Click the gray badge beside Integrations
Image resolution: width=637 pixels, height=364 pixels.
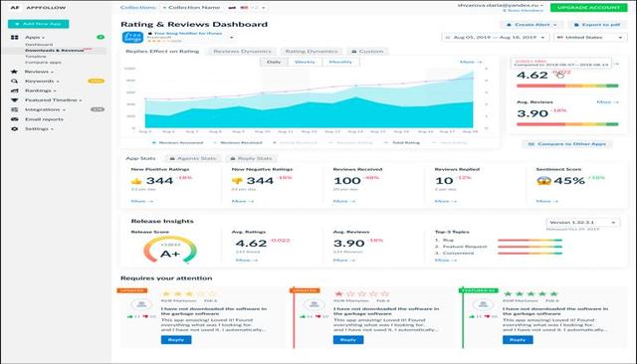98,109
